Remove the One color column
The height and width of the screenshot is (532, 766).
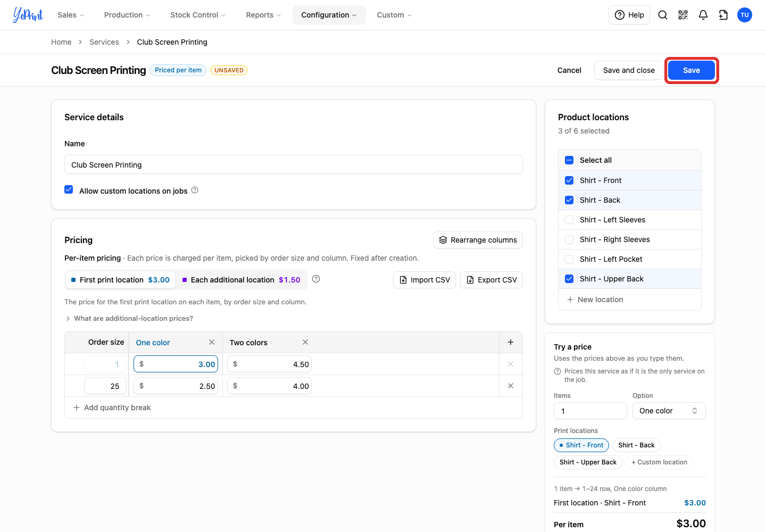tap(212, 342)
